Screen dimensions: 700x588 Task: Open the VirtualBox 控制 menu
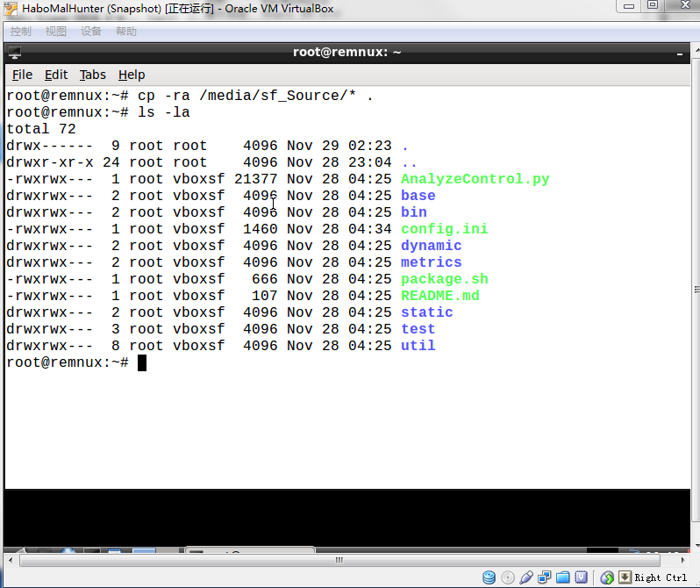coord(20,32)
